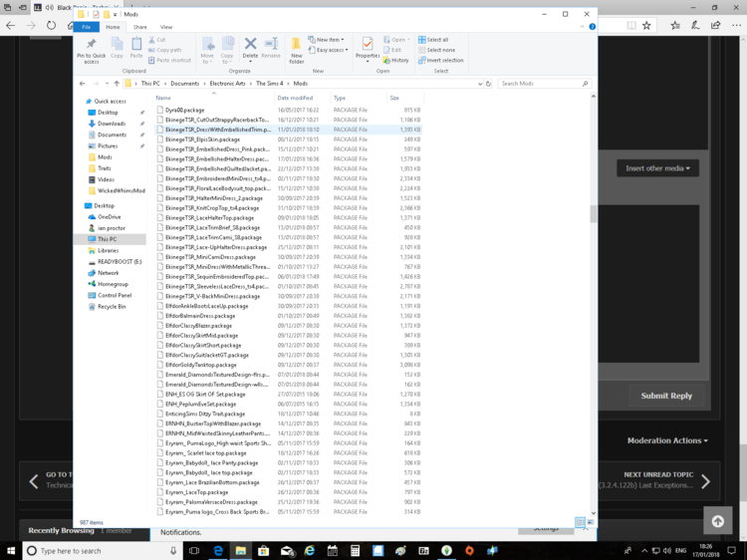Screen dimensions: 747x560
Task: Expand the Easy access menu
Action: [x=329, y=50]
